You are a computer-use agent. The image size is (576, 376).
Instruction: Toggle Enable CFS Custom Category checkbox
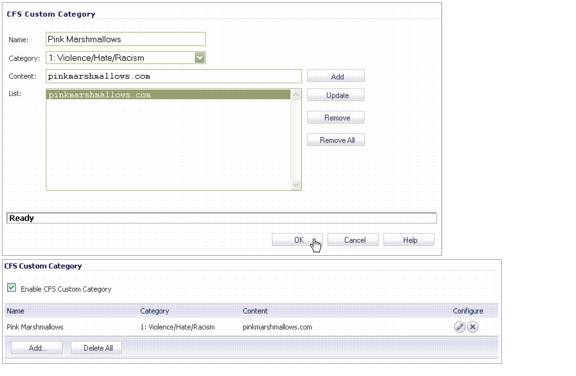click(x=11, y=288)
